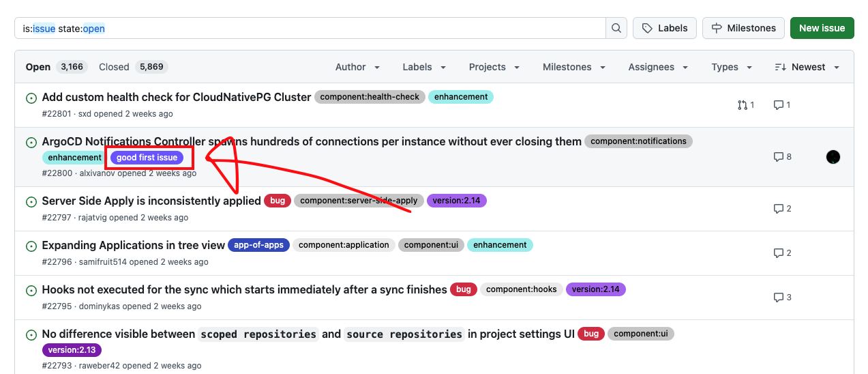Expand the Projects filter dropdown
Screen dimensions: 868x374
pos(494,67)
